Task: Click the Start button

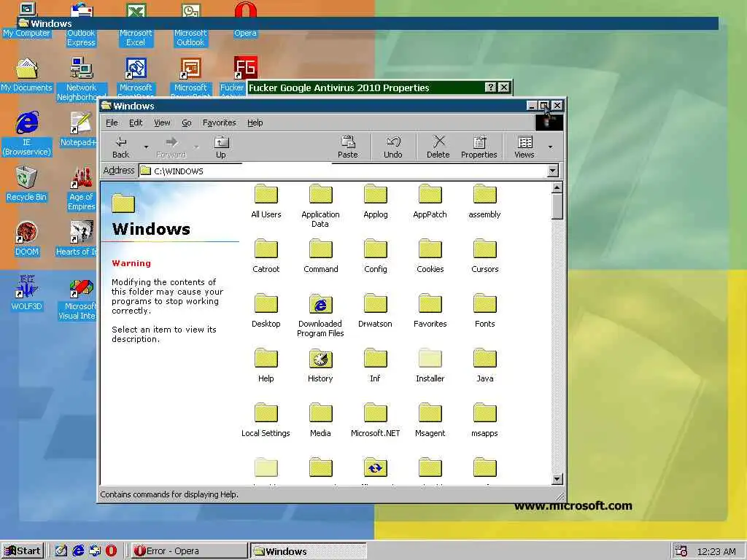Action: (x=23, y=551)
